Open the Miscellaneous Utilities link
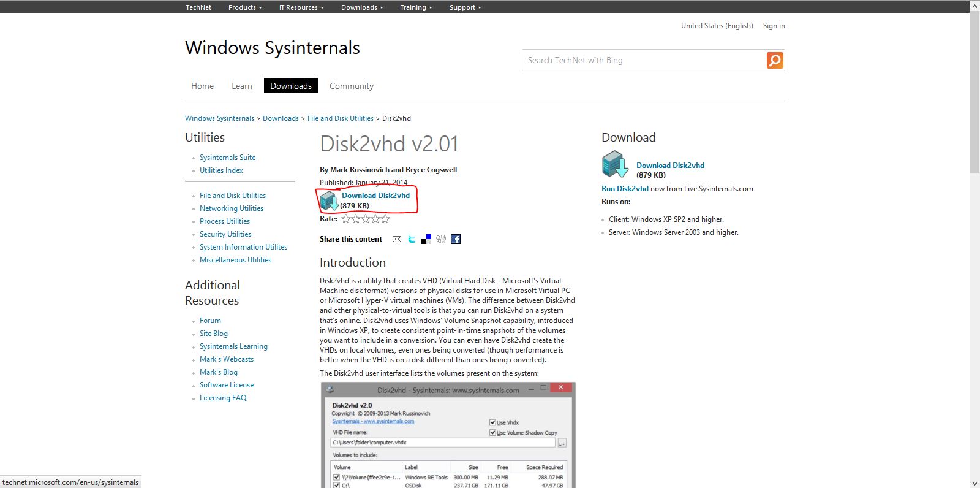This screenshot has width=980, height=488. tap(235, 260)
